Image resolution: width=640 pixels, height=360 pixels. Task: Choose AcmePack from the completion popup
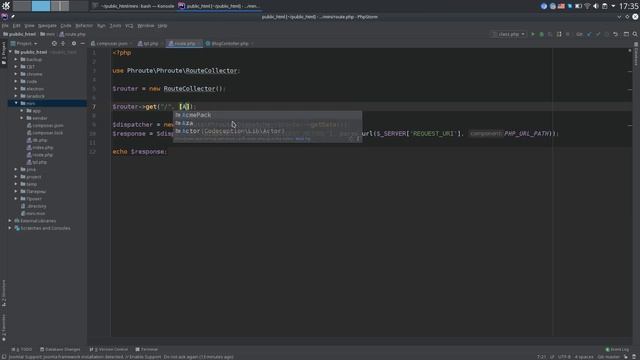(x=267, y=115)
